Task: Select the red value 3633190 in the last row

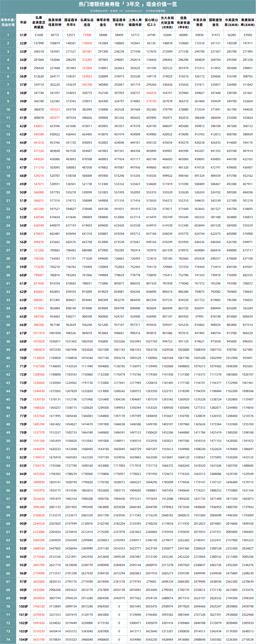Action: pyautogui.click(x=39, y=639)
